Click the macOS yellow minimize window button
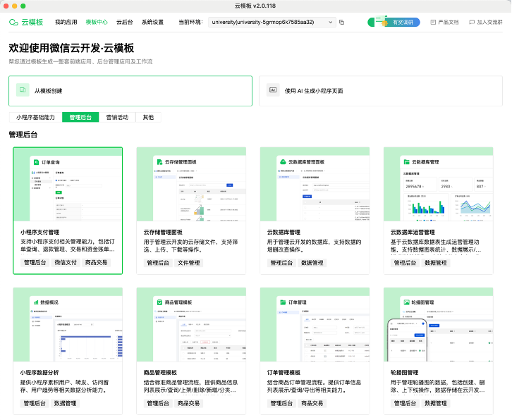This screenshot has height=420, width=512. click(14, 6)
